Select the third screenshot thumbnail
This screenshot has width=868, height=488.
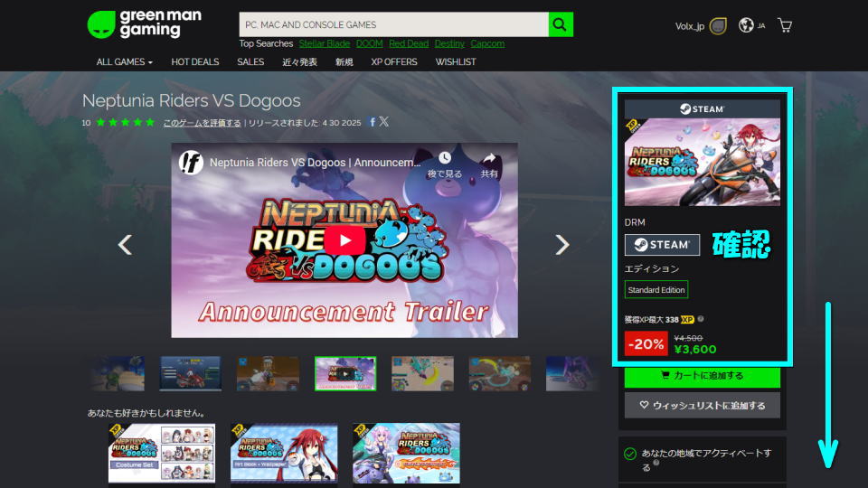coord(268,373)
